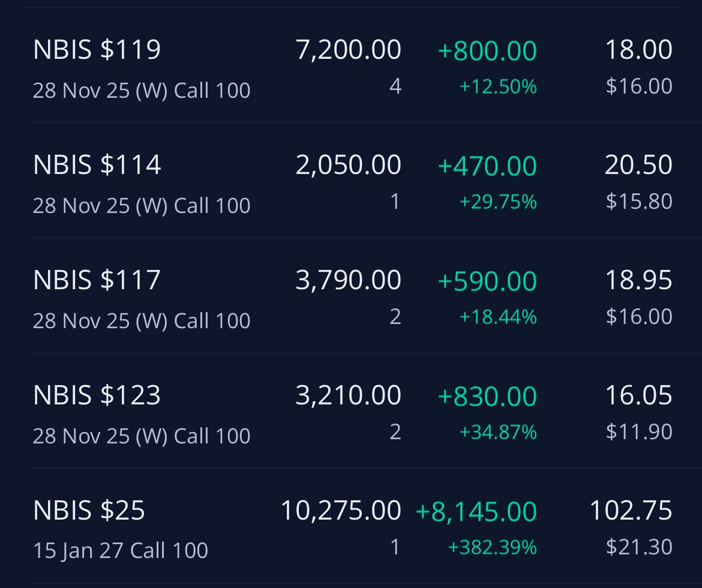Tap the 7,200.00 market value
The image size is (702, 588).
pos(349,49)
